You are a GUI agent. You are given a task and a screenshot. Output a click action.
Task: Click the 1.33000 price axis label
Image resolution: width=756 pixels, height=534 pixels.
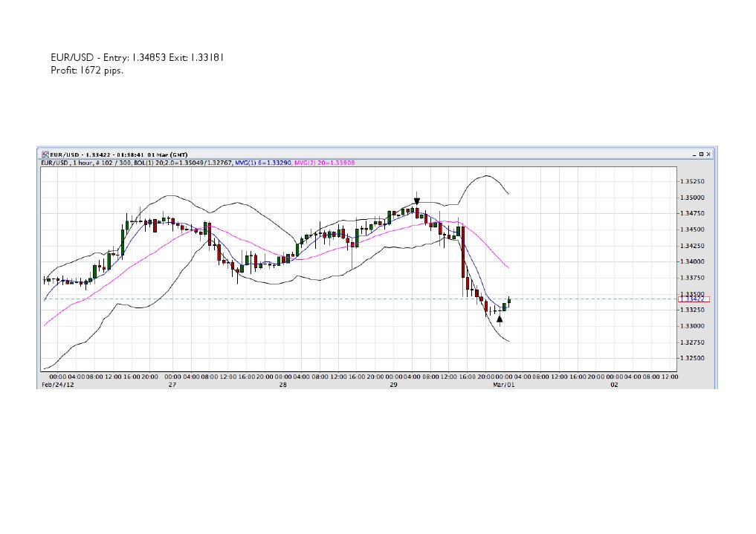point(692,326)
